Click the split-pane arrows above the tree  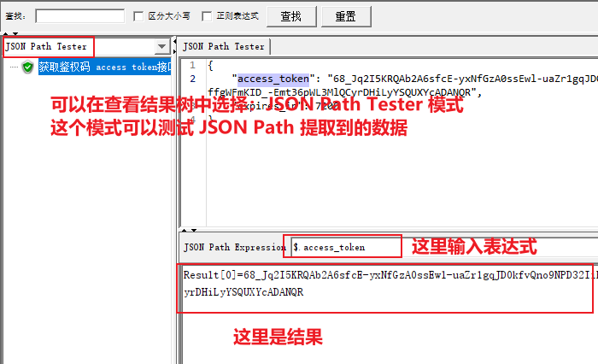point(10,34)
